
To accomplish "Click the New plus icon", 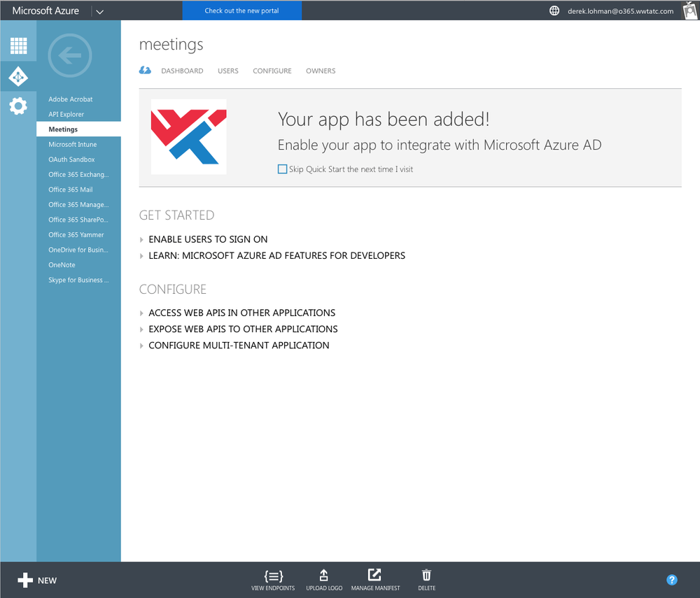I will point(25,580).
